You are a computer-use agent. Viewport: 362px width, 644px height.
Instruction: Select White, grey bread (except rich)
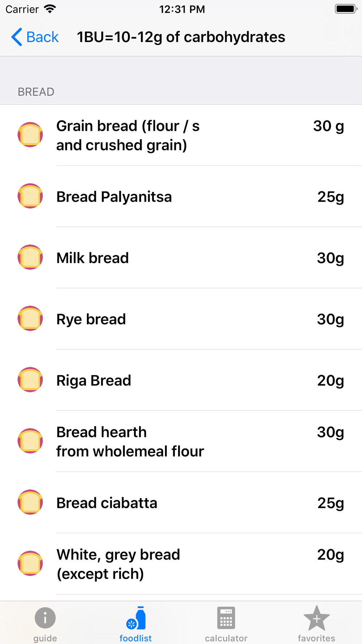pos(181,564)
